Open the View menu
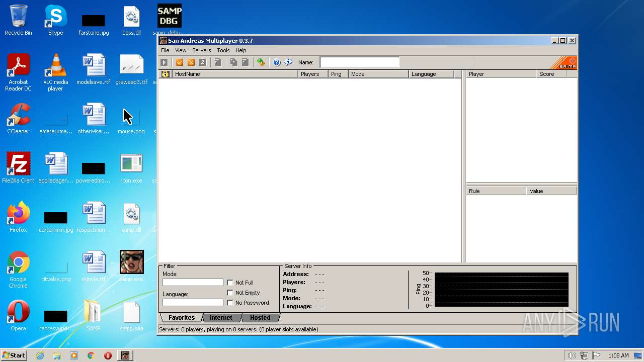The image size is (644, 362). coord(181,50)
